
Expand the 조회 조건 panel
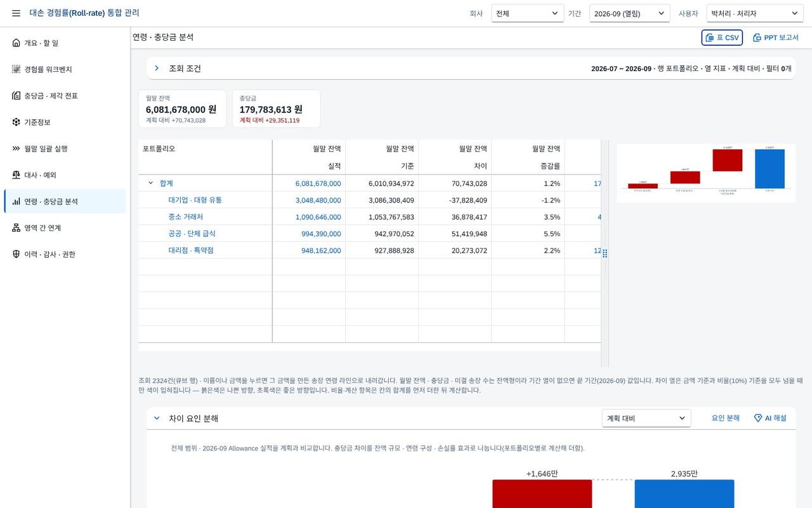(157, 68)
